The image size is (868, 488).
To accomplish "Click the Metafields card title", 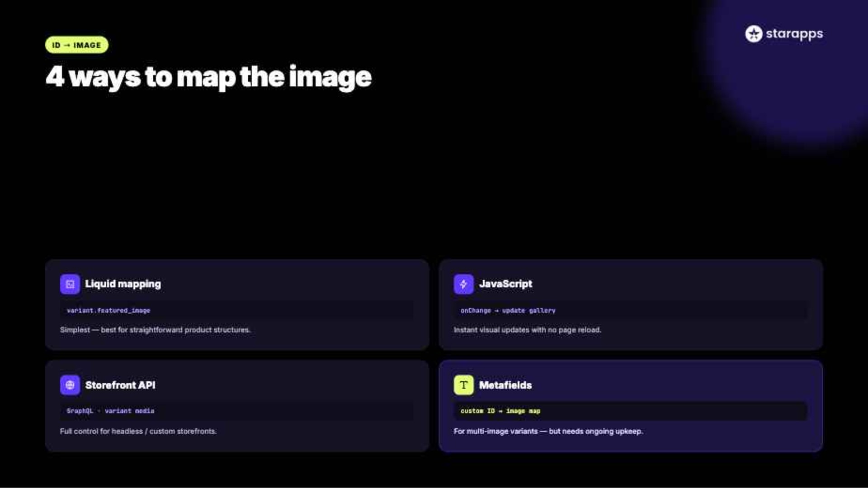I will (505, 385).
